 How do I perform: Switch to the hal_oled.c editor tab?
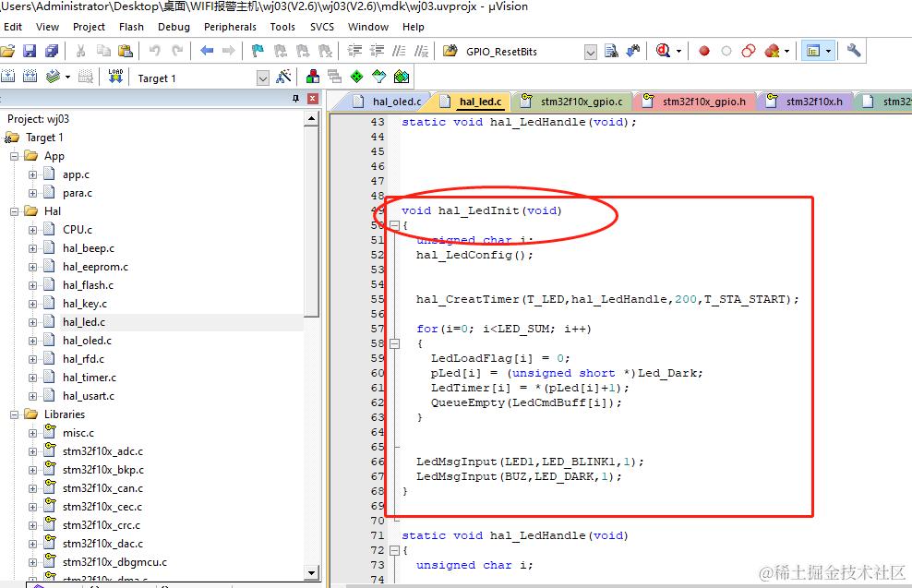pos(388,102)
